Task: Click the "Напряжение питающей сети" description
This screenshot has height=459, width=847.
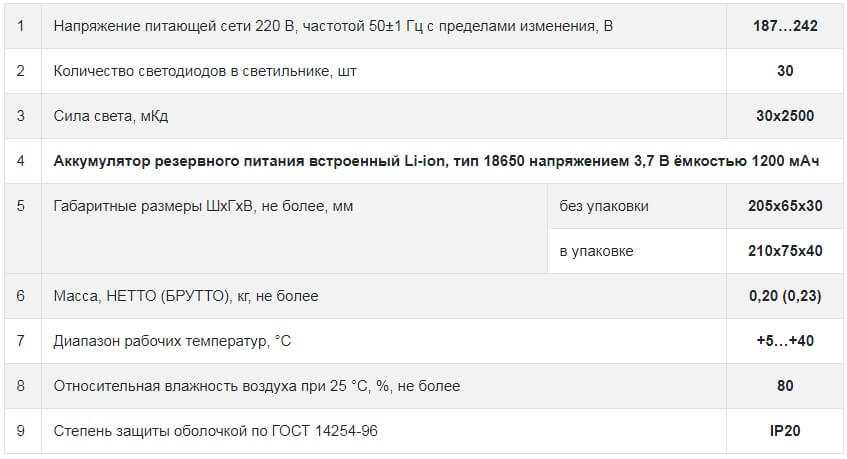Action: coord(333,26)
